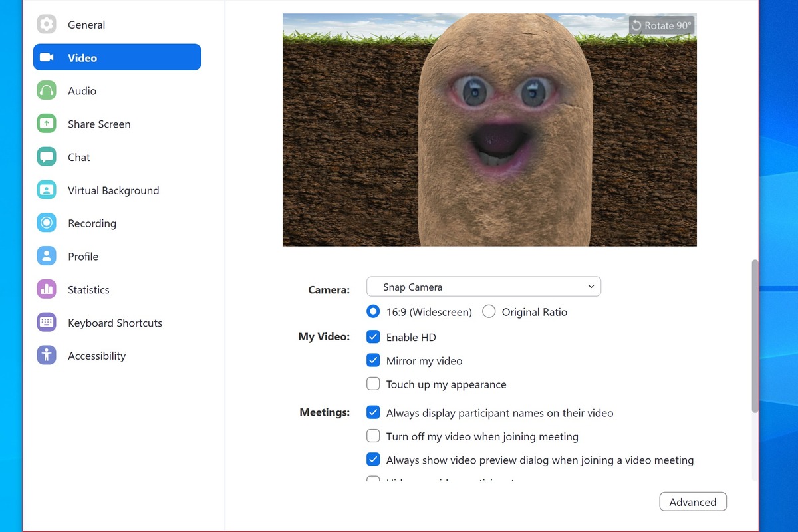The width and height of the screenshot is (798, 532).
Task: Open the General settings gear icon
Action: [x=46, y=24]
